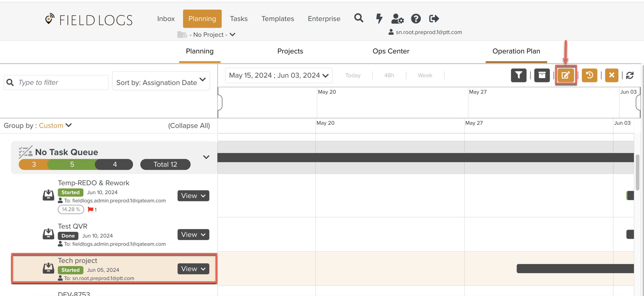Switch to the Ops Center tab
644x296 pixels.
click(x=391, y=51)
